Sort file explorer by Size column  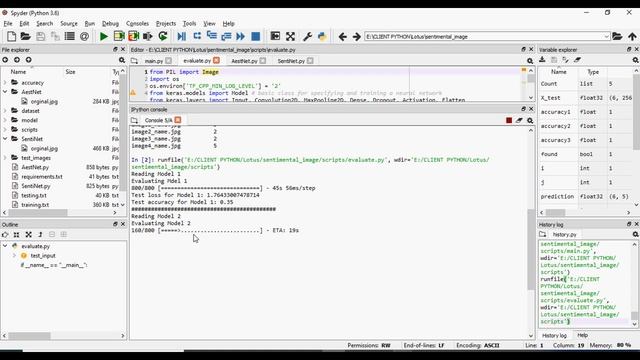pos(70,72)
